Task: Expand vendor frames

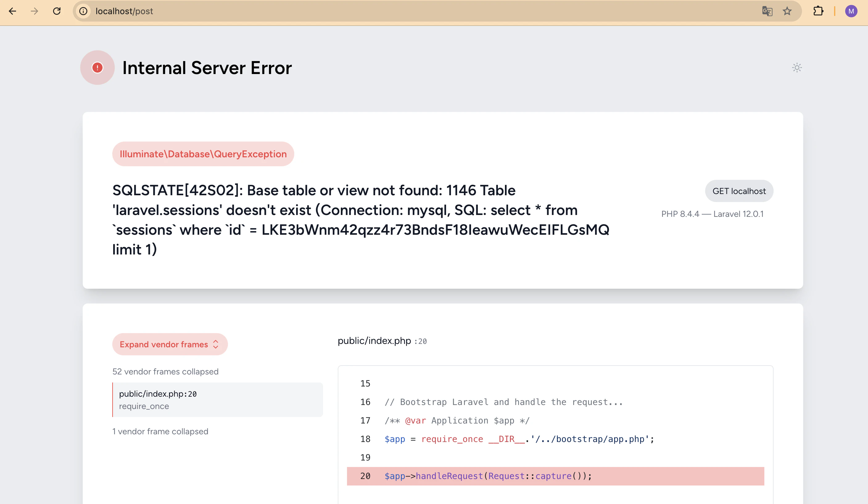Action: coord(170,344)
